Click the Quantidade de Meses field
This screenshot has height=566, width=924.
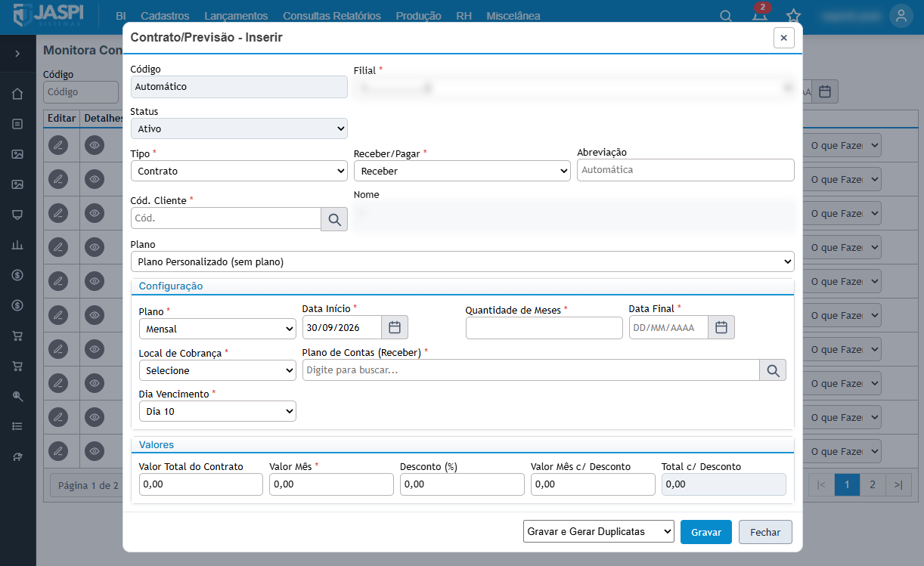coord(544,328)
